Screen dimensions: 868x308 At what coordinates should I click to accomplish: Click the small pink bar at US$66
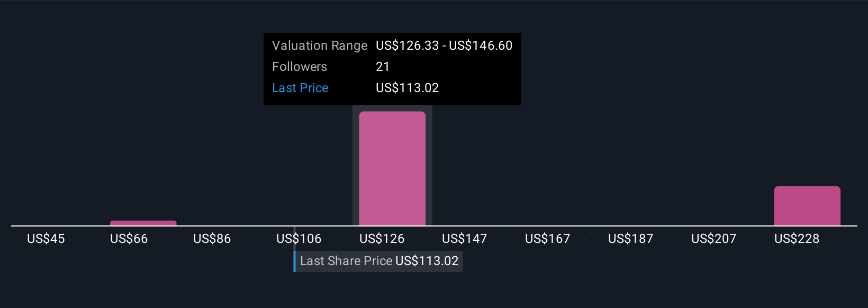(x=143, y=223)
